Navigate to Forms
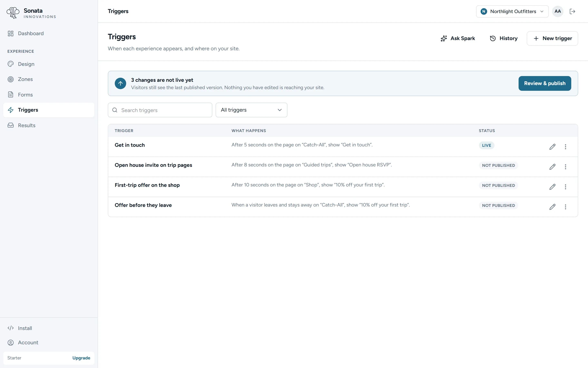Image resolution: width=588 pixels, height=368 pixels. tap(49, 95)
